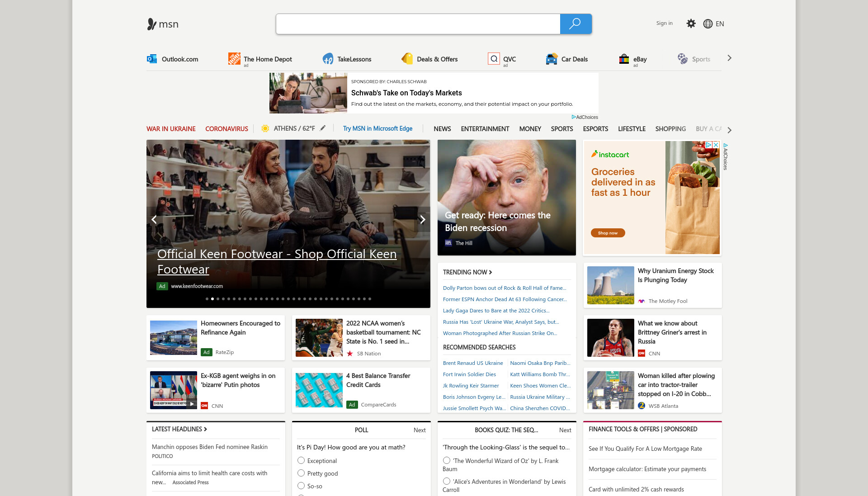The image size is (868, 496).
Task: Select the So-so poll option
Action: tap(301, 486)
